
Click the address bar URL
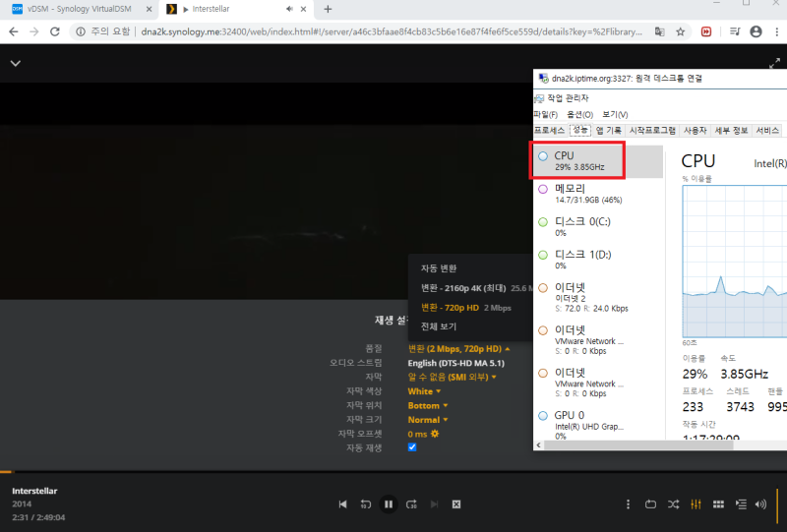[392, 31]
